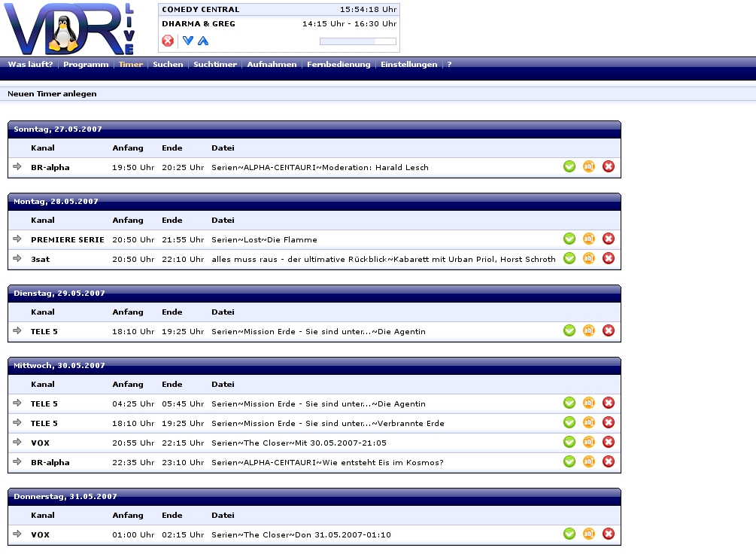Click the Neuen Timer anlegen link
This screenshot has width=756, height=554.
pyautogui.click(x=52, y=94)
